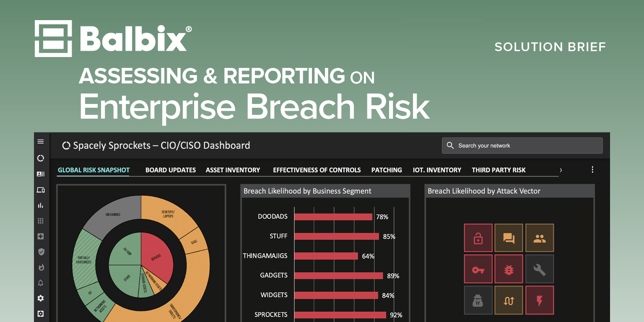
Task: Select the key attack vector tile
Action: [478, 269]
